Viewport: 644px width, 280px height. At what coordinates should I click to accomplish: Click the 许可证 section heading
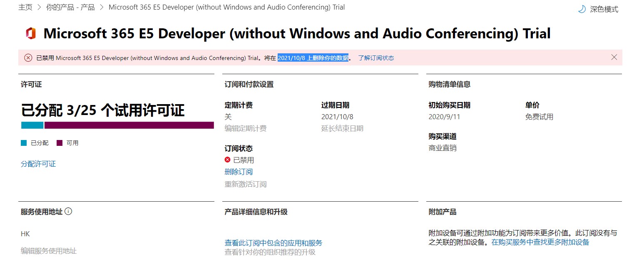(x=31, y=84)
